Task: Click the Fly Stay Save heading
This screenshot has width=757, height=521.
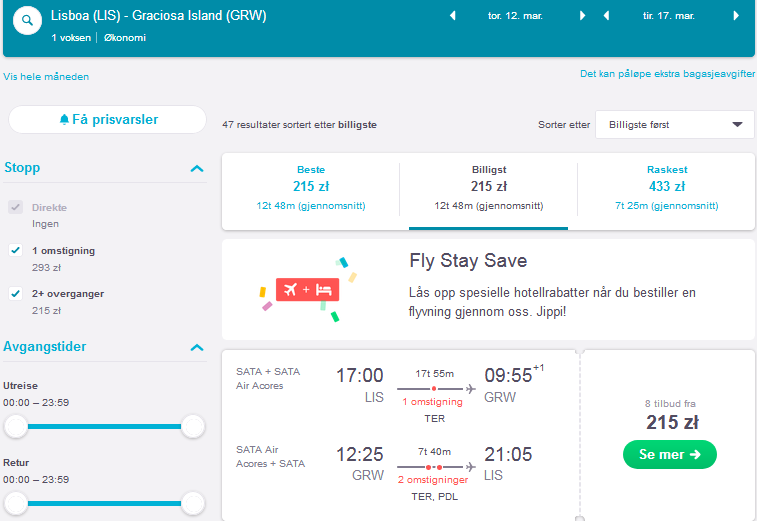Action: coord(468,261)
